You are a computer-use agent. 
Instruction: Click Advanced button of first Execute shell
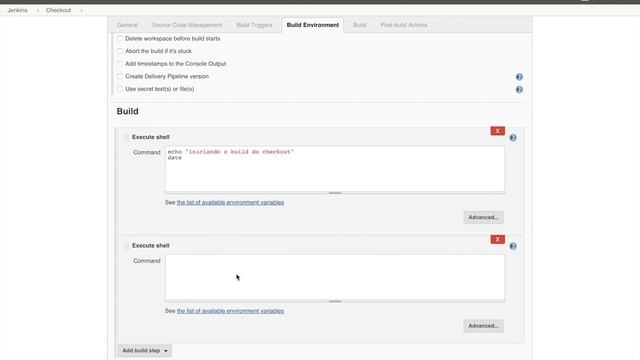483,217
